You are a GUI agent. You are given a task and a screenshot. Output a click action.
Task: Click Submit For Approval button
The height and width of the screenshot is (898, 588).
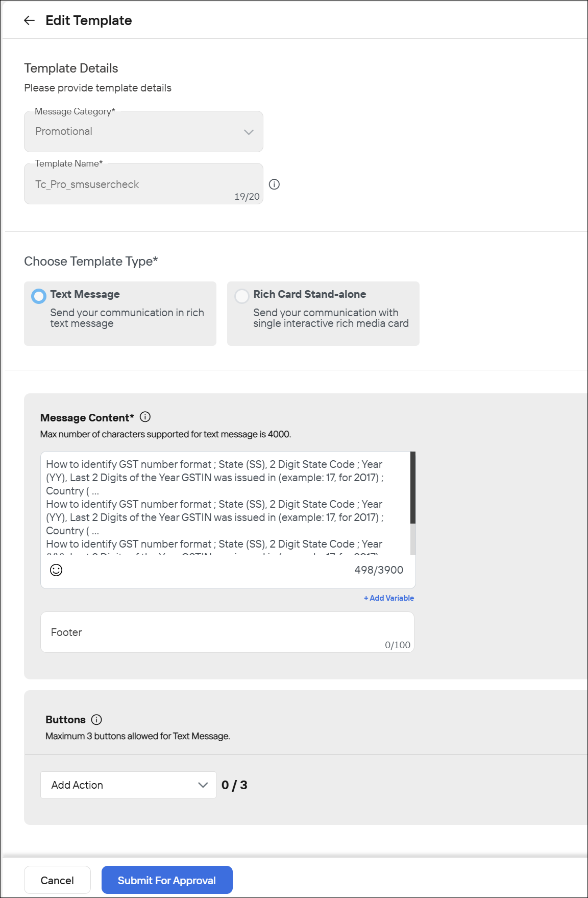point(167,880)
